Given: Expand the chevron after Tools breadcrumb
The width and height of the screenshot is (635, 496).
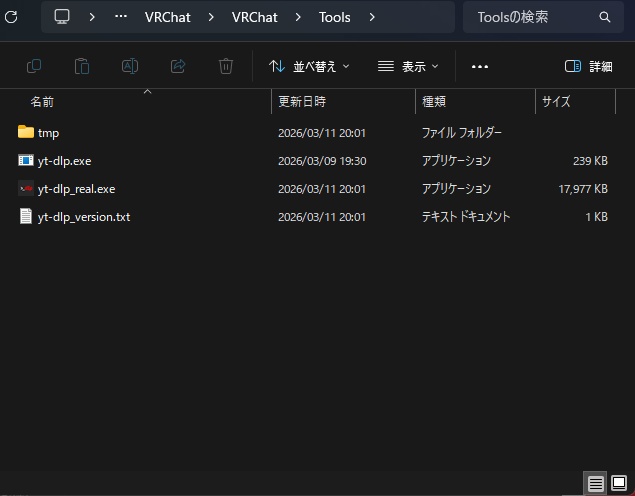Looking at the screenshot, I should pyautogui.click(x=372, y=17).
